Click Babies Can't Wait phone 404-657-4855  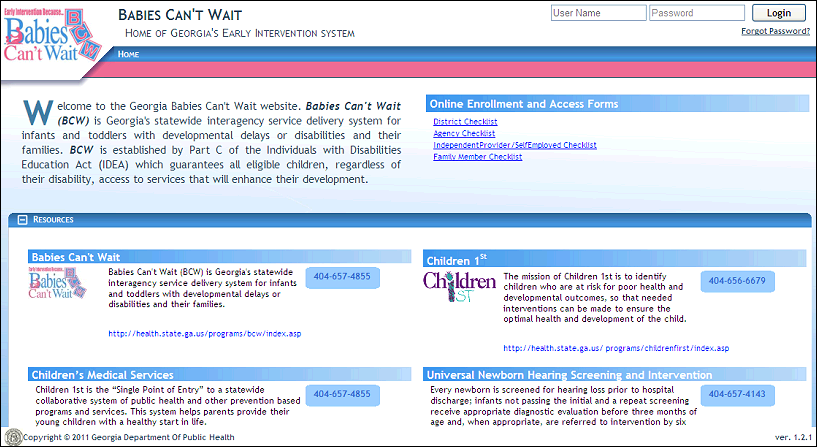pos(342,276)
